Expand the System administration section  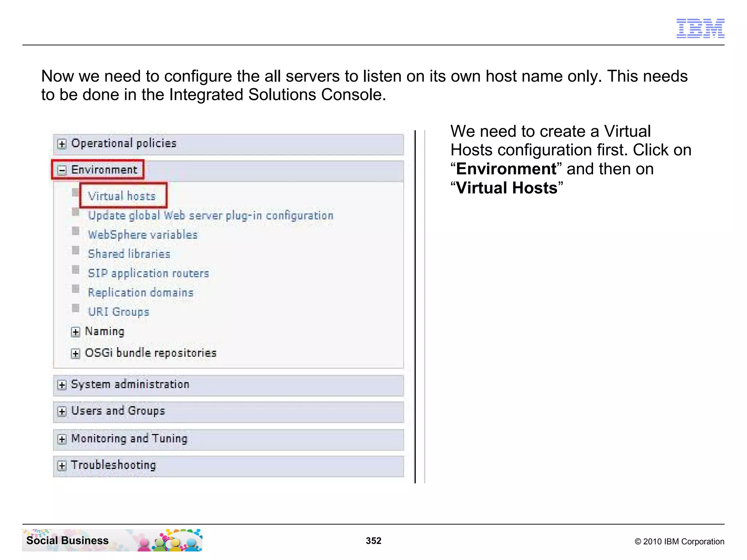click(62, 385)
